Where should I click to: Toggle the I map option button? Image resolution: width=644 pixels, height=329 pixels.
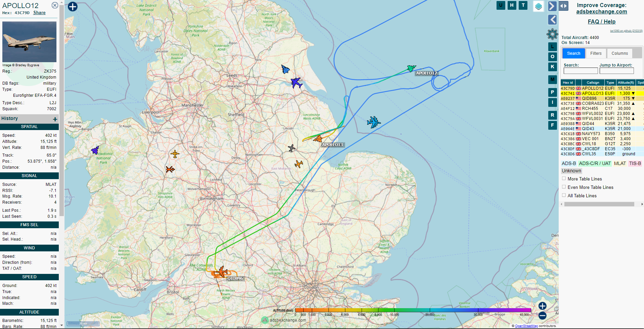[x=552, y=102]
